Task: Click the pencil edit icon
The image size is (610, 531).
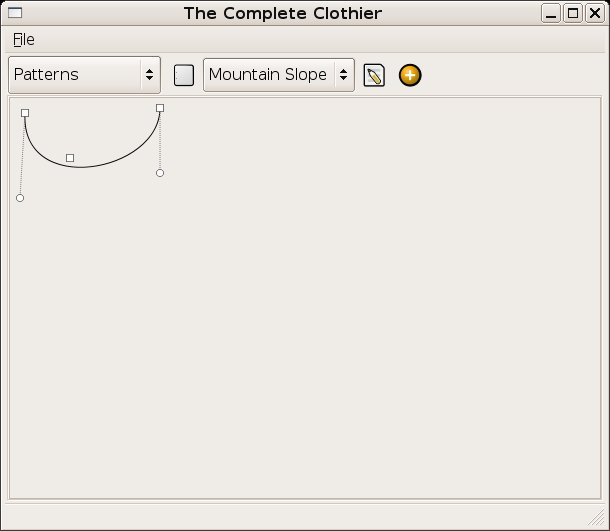Action: click(x=374, y=75)
